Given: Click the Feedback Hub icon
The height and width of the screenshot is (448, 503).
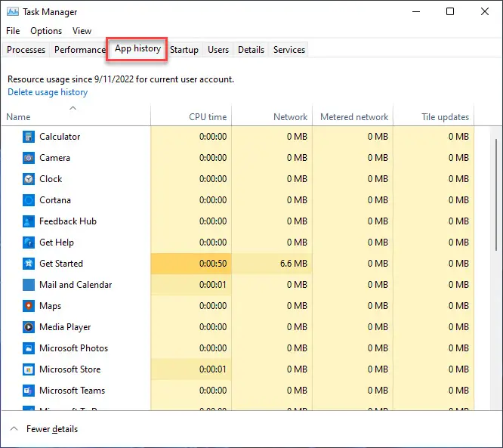Looking at the screenshot, I should (29, 221).
